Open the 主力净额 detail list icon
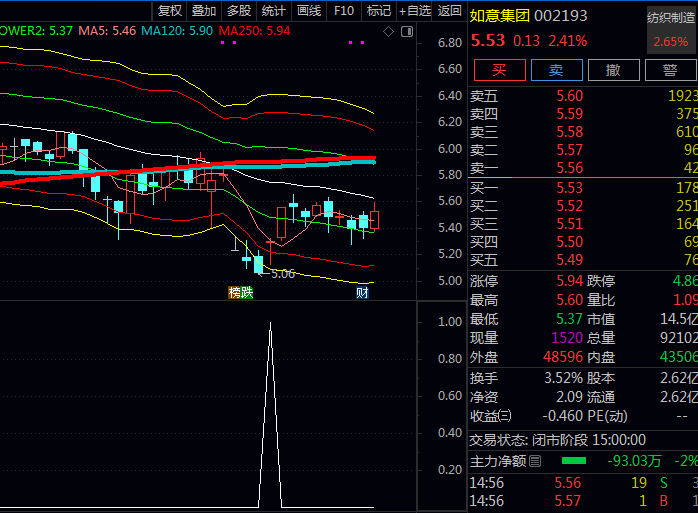This screenshot has width=698, height=513. click(x=535, y=461)
